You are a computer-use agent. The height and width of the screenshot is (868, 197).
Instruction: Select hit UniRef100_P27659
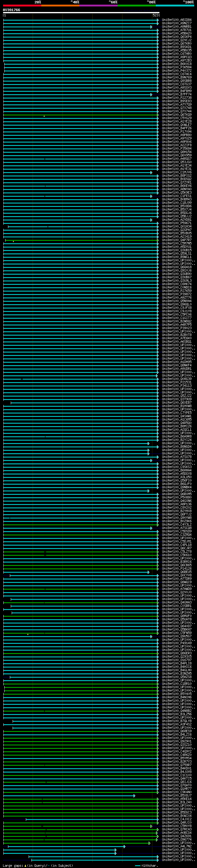[176, 291]
